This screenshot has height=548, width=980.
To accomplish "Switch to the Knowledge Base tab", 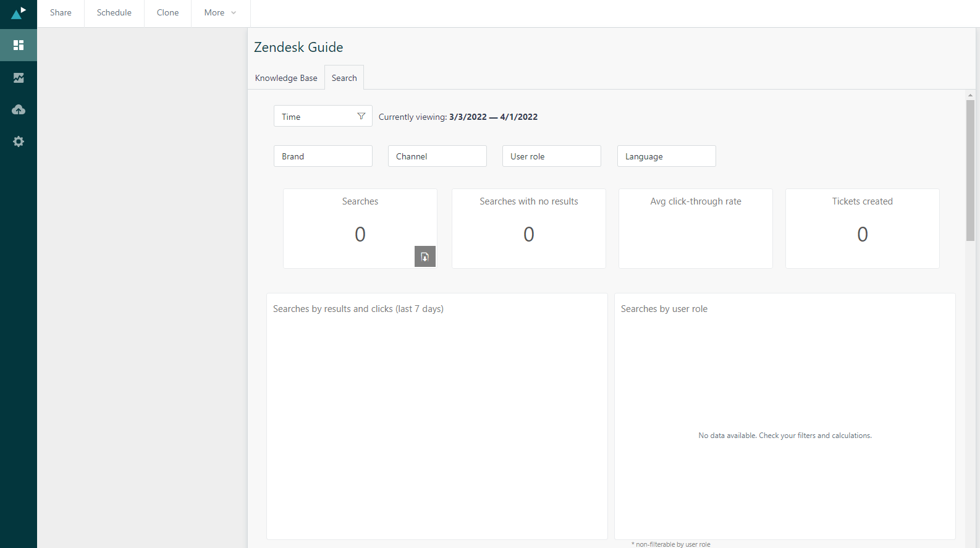I will pos(286,78).
